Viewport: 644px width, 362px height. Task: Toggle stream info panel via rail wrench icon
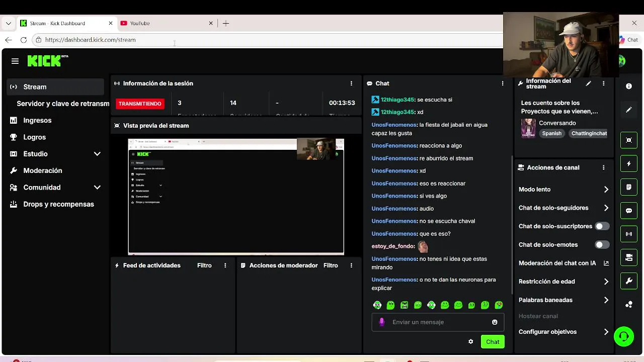coord(629,281)
